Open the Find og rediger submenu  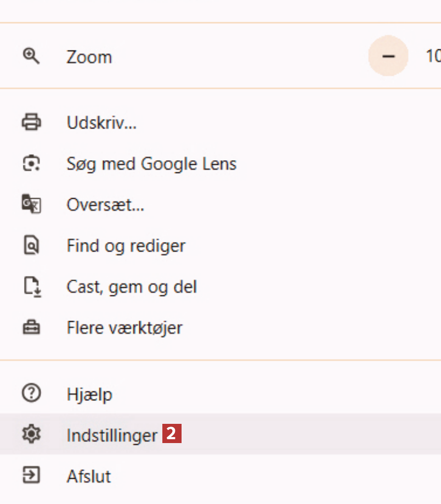(126, 245)
